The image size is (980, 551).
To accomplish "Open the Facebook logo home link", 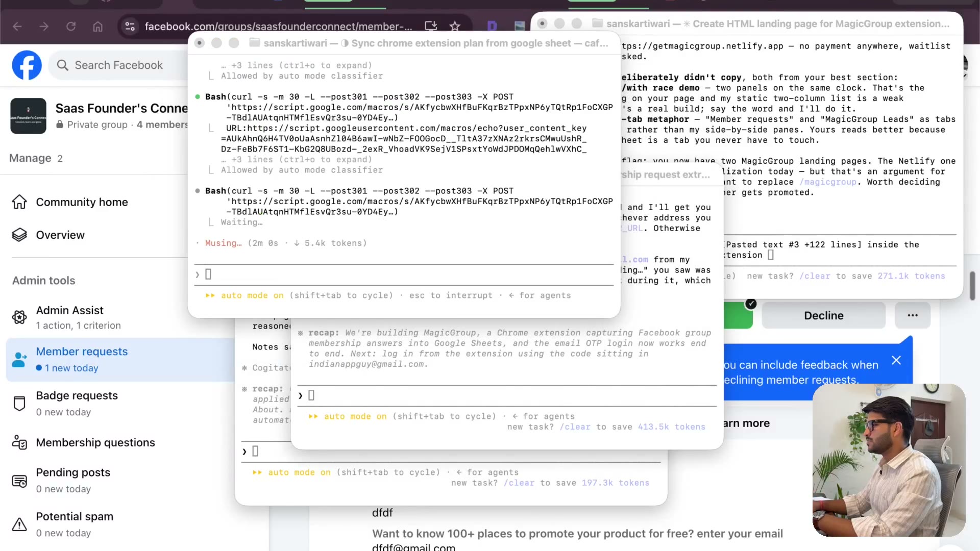I will (x=27, y=65).
